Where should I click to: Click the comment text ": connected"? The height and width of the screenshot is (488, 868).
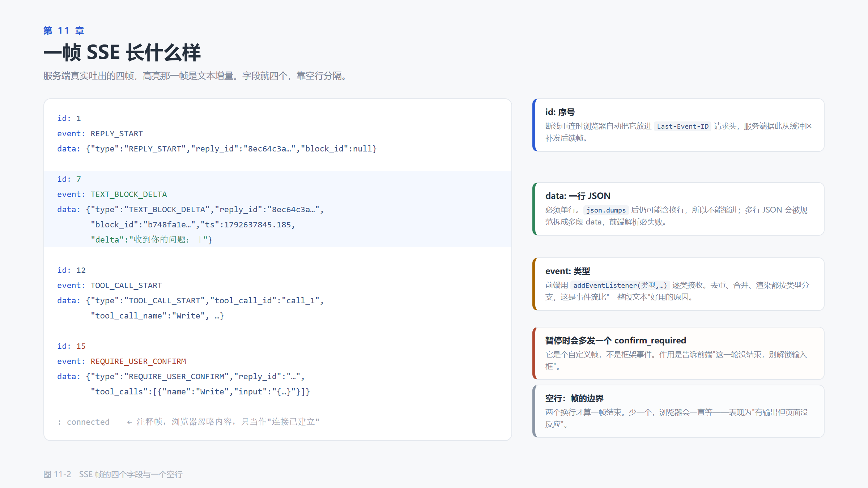(84, 422)
